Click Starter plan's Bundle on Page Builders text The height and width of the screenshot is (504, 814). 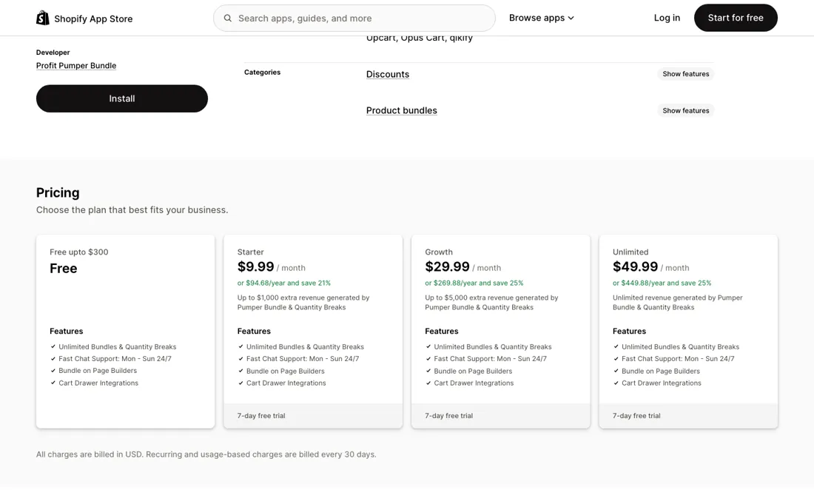coord(285,371)
